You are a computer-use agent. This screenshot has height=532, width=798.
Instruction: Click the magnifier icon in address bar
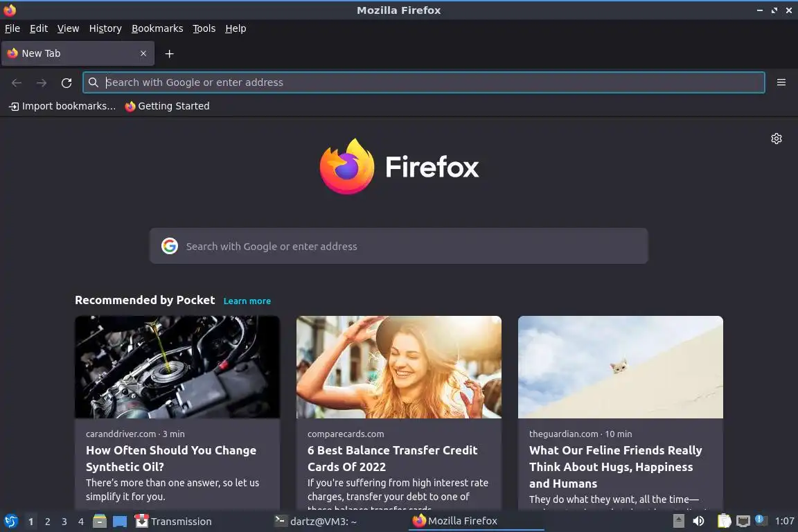coord(93,82)
